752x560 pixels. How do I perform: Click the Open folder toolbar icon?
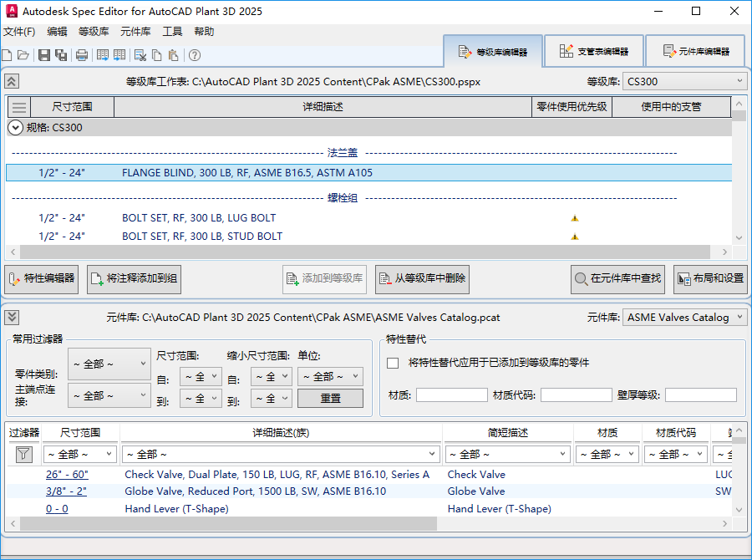click(23, 55)
